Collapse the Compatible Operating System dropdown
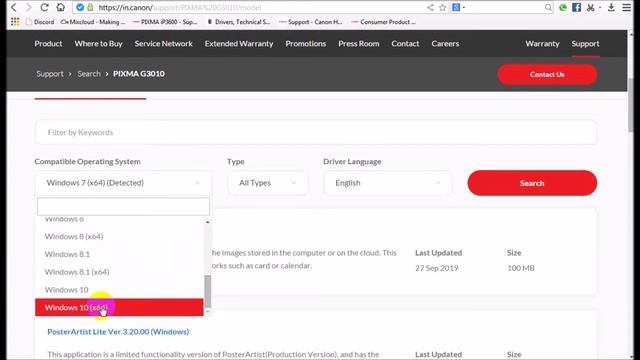Screen dimensions: 640x360 tap(123, 183)
